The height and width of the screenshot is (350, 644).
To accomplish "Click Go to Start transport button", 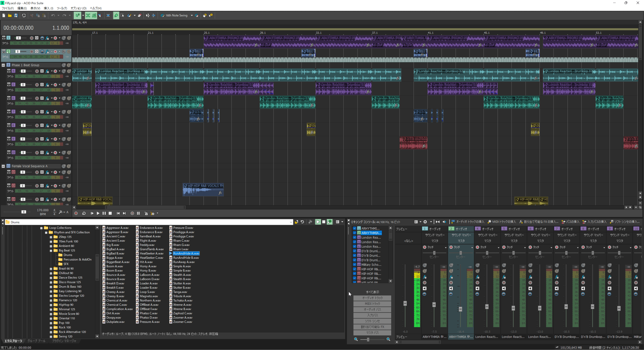I will [118, 213].
